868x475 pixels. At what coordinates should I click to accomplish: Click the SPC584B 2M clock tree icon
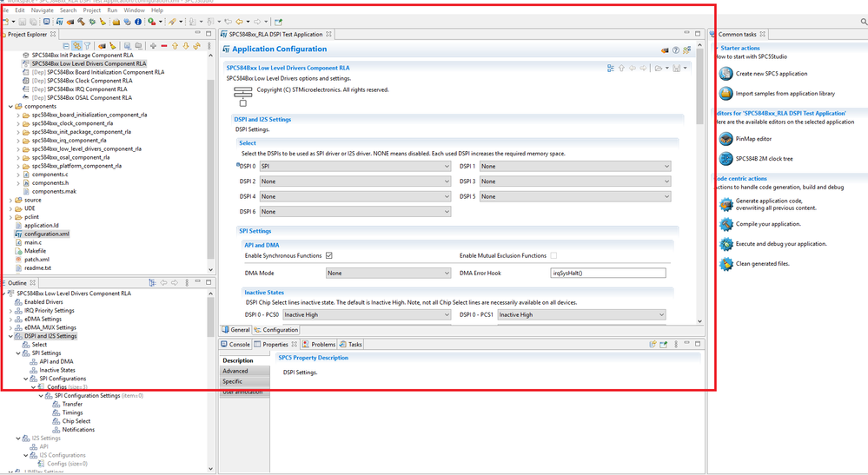(x=726, y=159)
